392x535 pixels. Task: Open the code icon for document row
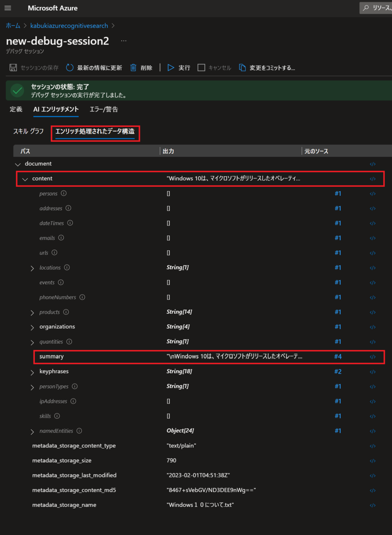pos(372,164)
